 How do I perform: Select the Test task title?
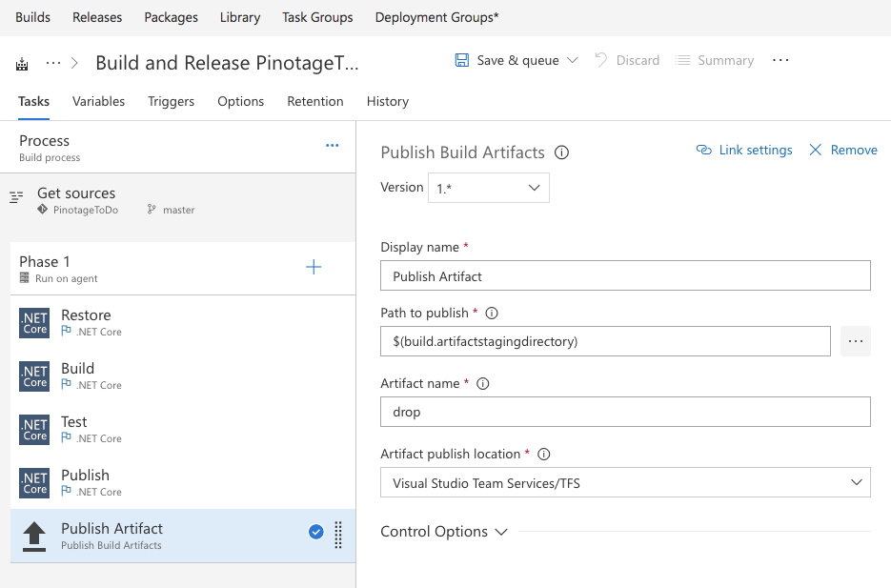pyautogui.click(x=74, y=422)
